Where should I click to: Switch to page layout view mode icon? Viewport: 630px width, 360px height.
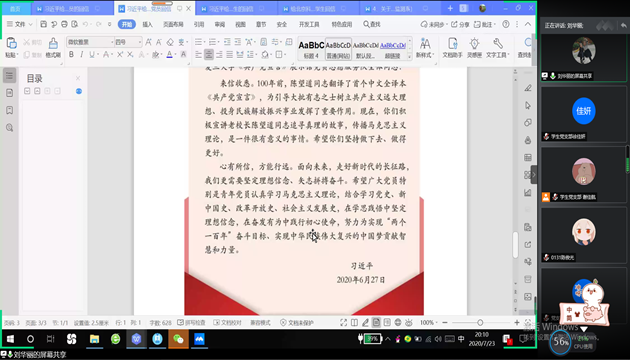[376, 323]
